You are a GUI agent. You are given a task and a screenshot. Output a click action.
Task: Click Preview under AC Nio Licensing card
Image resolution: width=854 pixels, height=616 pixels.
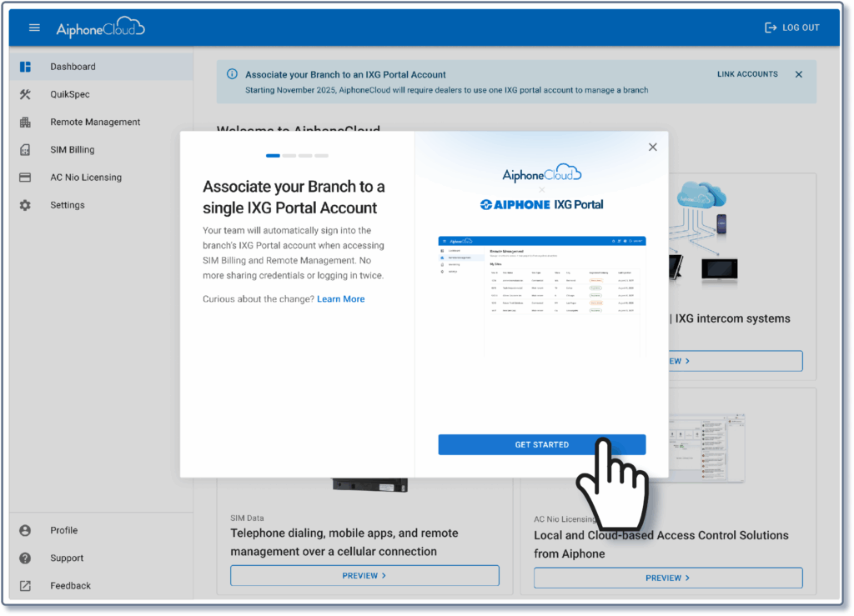click(668, 578)
